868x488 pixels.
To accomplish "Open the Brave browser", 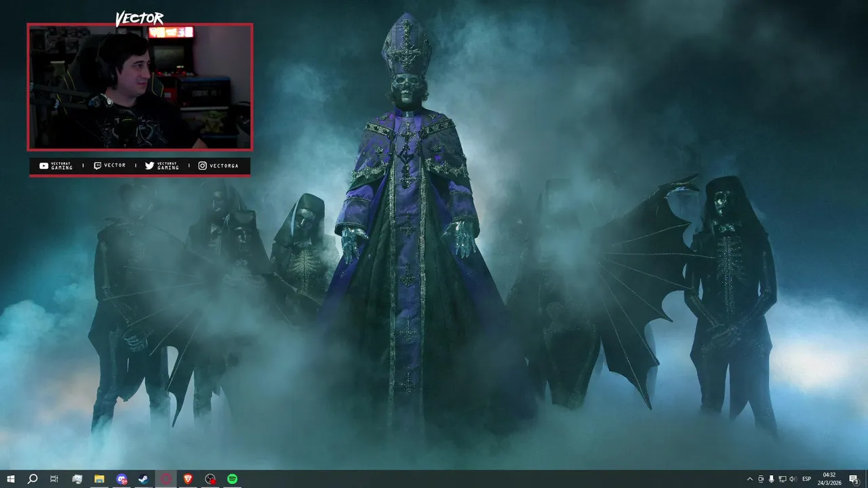I will [188, 479].
